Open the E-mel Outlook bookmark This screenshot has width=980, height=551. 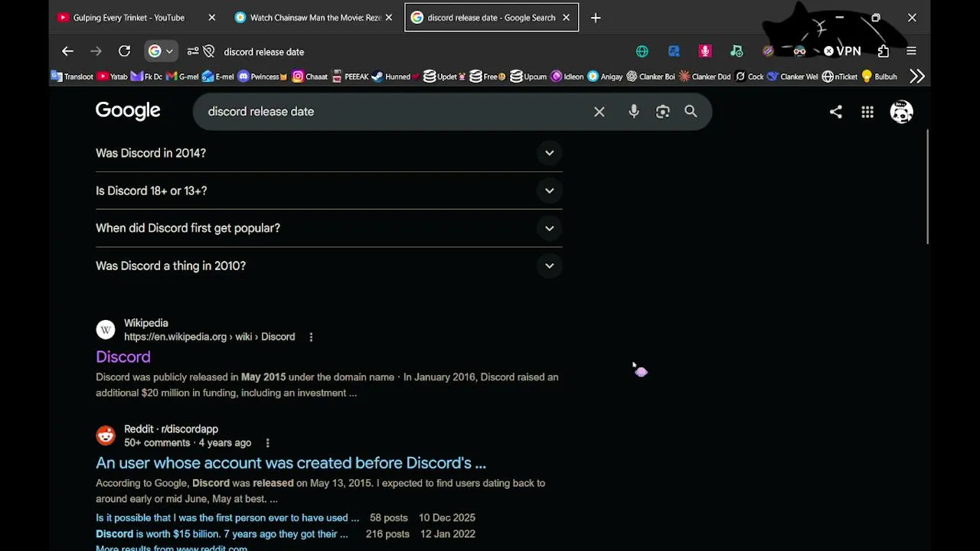pos(219,77)
